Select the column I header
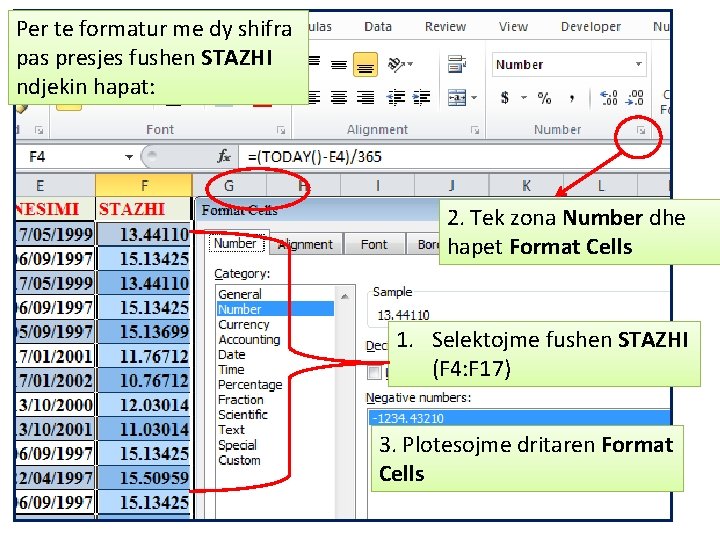The image size is (720, 540). click(x=377, y=186)
